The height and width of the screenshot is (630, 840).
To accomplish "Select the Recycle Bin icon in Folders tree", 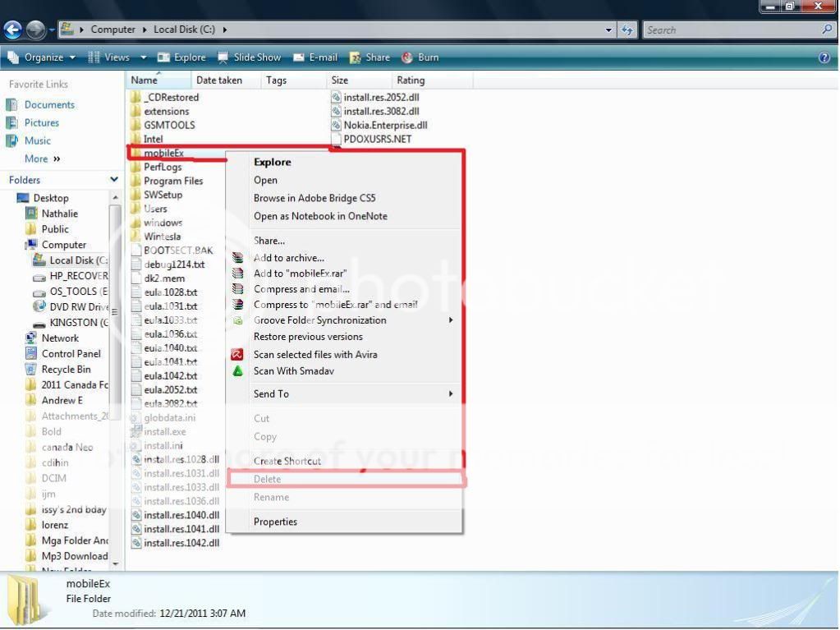I will click(31, 369).
